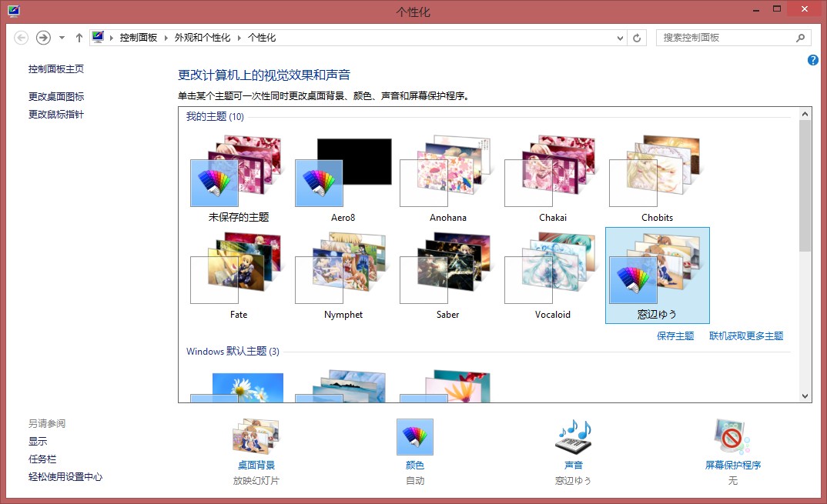The width and height of the screenshot is (827, 504).
Task: Expand the address bar history dropdown
Action: click(621, 38)
